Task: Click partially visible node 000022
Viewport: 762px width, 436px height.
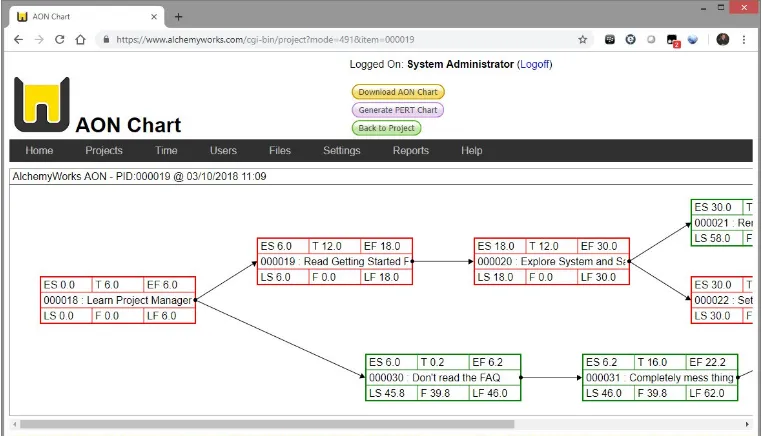Action: click(x=722, y=300)
